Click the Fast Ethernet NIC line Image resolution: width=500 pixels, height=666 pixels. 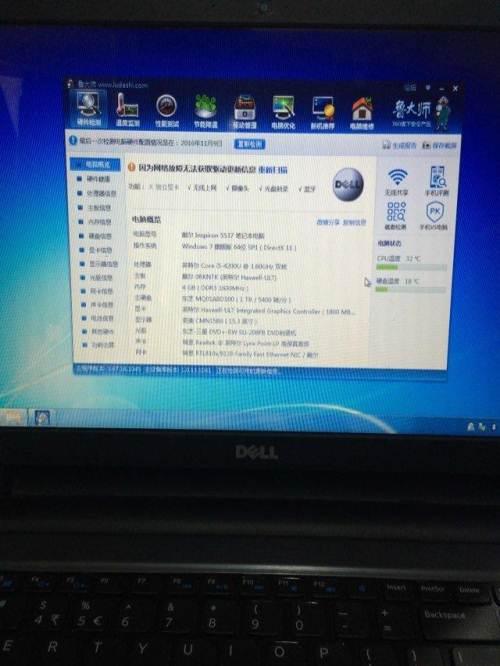(x=251, y=353)
